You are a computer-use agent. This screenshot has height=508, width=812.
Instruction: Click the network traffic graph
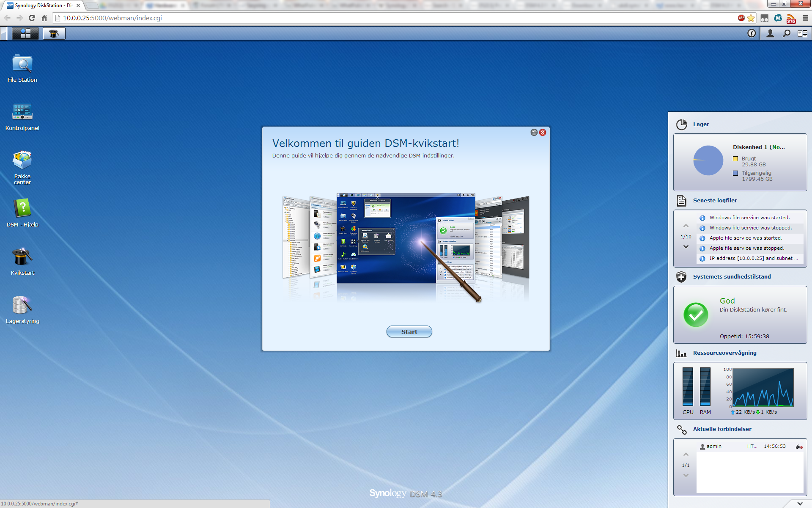[x=763, y=387]
